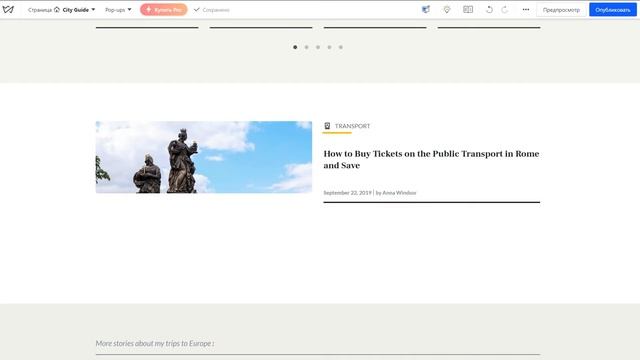This screenshot has height=360, width=640.
Task: Select the third carousel dot
Action: tap(318, 47)
